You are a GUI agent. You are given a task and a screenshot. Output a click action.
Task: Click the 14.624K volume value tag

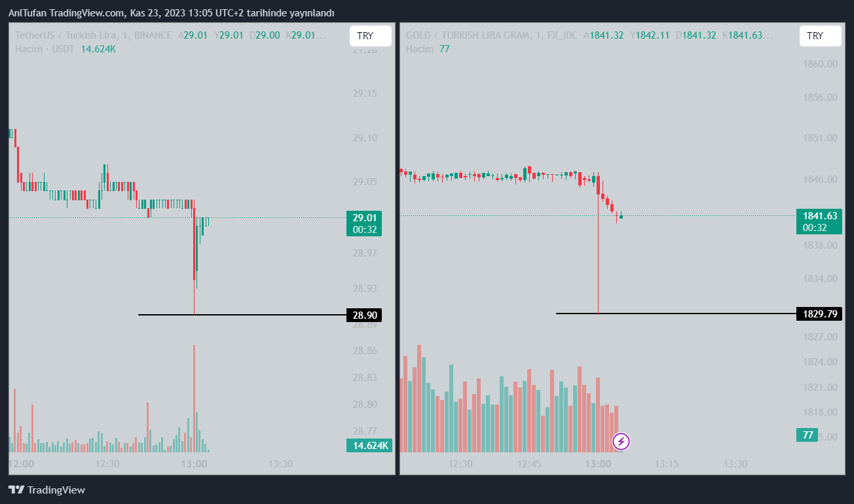pos(369,446)
